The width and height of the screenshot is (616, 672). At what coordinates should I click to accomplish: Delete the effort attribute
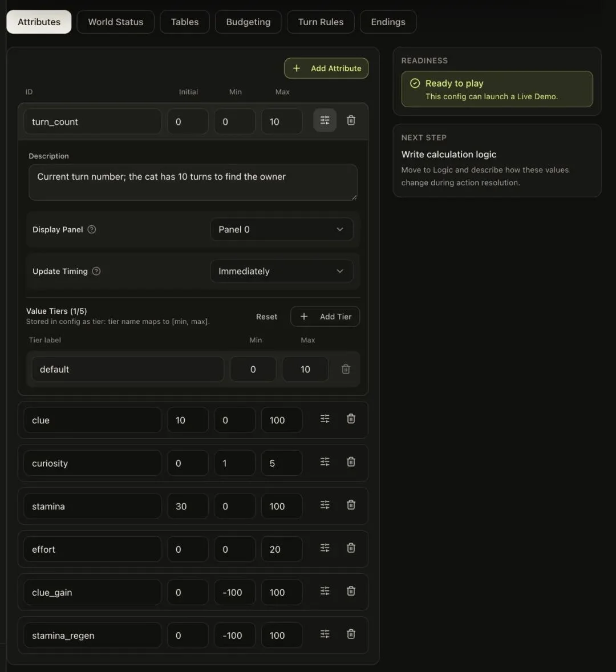(351, 548)
